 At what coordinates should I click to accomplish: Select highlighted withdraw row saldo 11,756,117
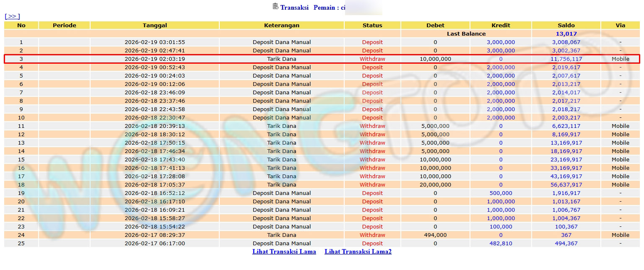point(566,59)
